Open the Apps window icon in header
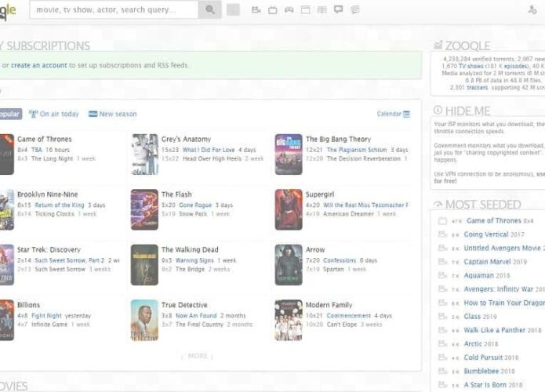Image resolution: width=545 pixels, height=392 pixels. point(306,10)
